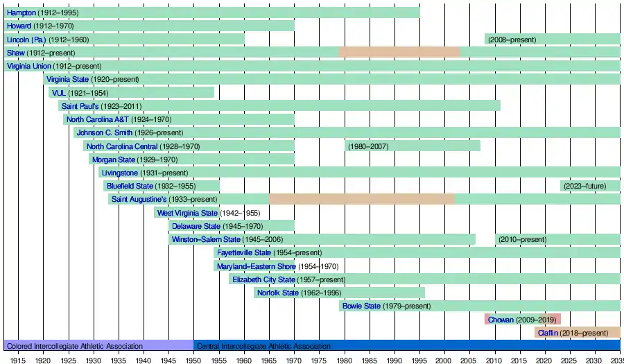
Task: Click Shaw's tan associate-member bar segment
Action: [x=399, y=53]
